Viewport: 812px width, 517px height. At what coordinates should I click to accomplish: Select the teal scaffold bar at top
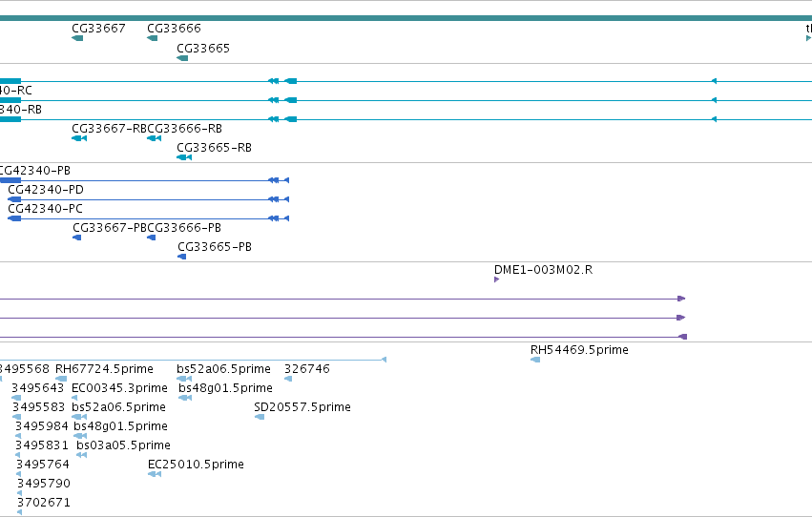coord(406,18)
